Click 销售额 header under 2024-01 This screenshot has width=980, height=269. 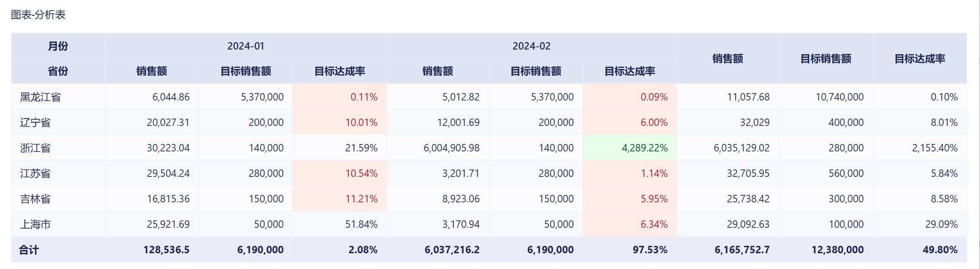pos(151,71)
